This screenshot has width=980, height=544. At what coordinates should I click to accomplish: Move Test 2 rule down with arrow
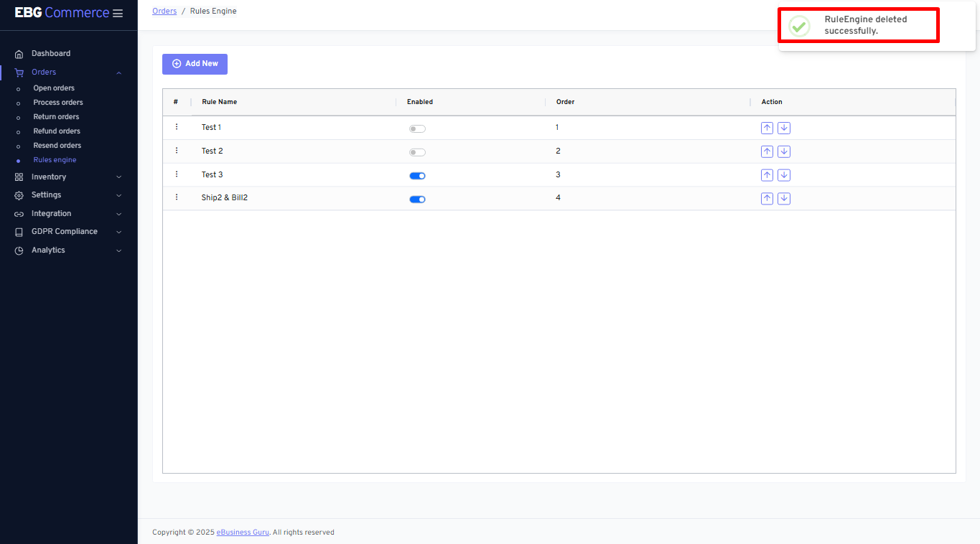pos(784,151)
